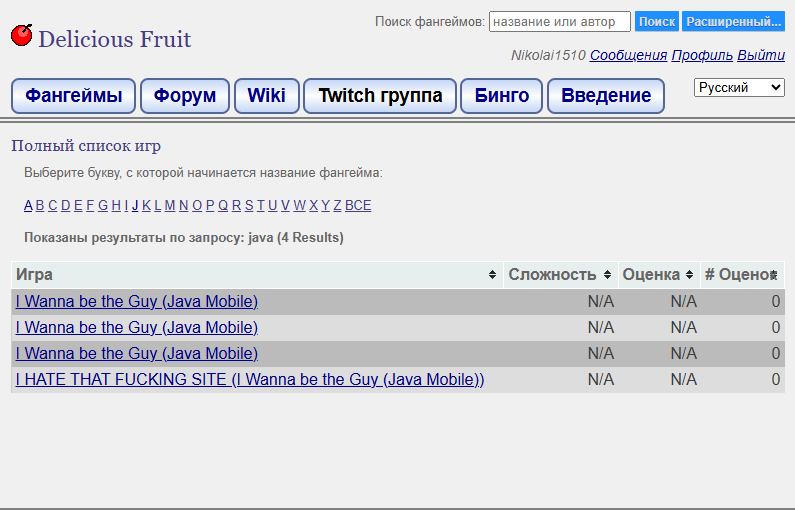Open Расширенный advanced search
The height and width of the screenshot is (510, 795).
point(734,22)
